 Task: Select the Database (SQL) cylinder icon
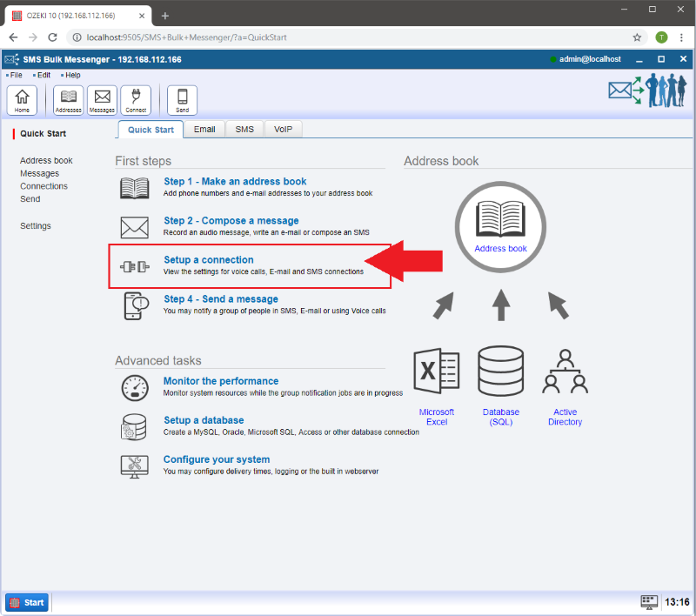(500, 372)
